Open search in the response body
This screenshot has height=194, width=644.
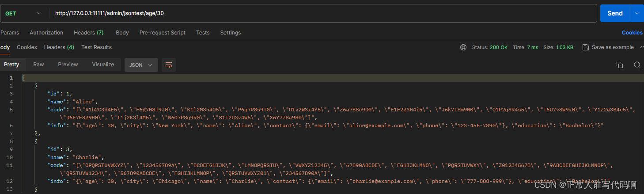click(x=636, y=65)
